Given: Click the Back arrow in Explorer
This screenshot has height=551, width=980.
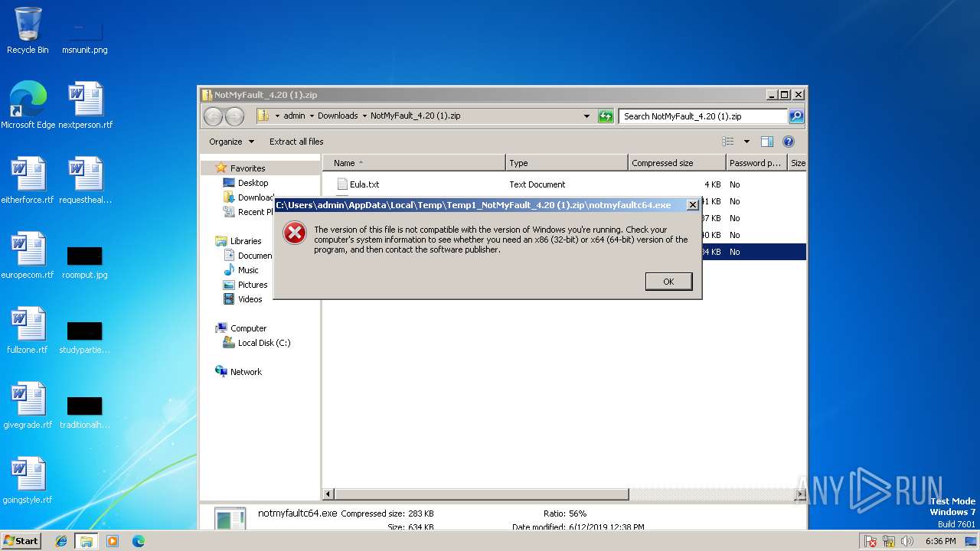Looking at the screenshot, I should tap(213, 116).
